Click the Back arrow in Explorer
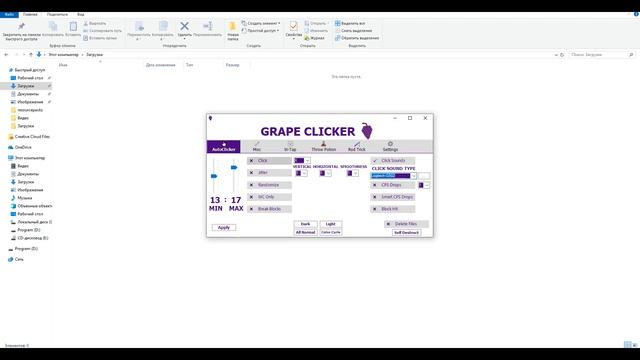Image resolution: width=640 pixels, height=360 pixels. point(6,55)
